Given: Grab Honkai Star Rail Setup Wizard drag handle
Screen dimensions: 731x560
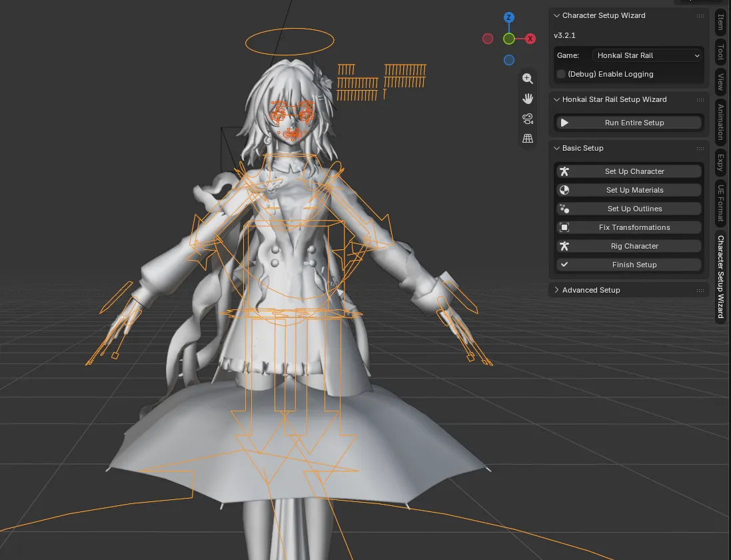Looking at the screenshot, I should [x=700, y=100].
